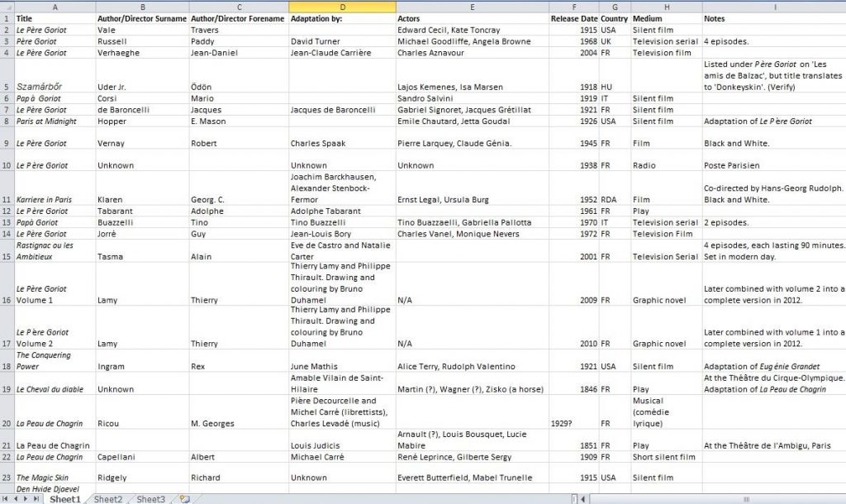Select row 16 header
Viewport: 846px width, 504px height.
coord(7,300)
